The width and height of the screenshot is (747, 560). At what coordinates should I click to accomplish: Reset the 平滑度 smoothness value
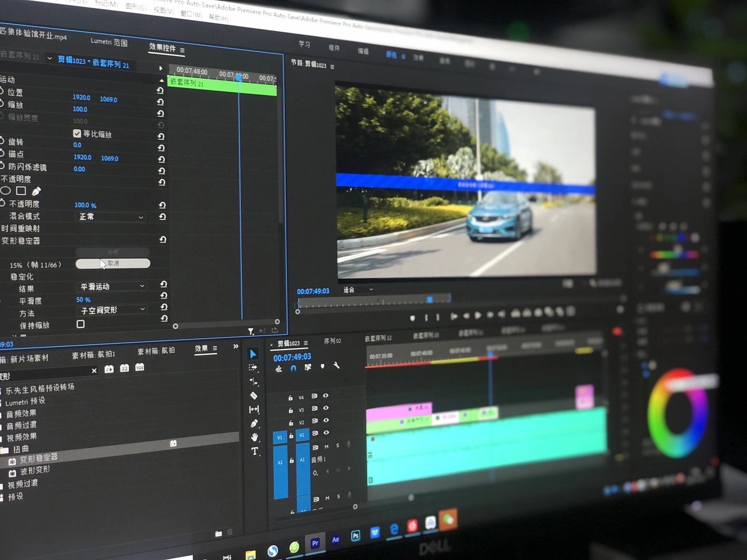[163, 296]
